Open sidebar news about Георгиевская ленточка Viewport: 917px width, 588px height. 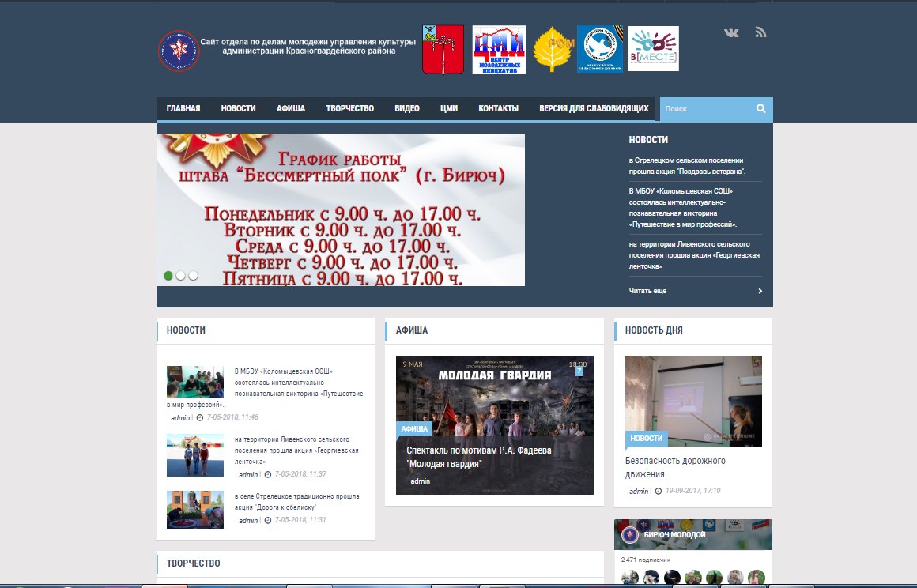tap(694, 254)
